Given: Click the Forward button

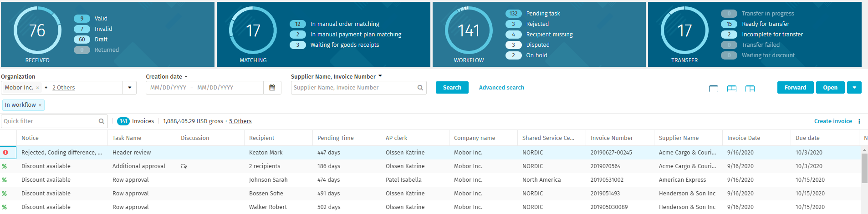Looking at the screenshot, I should [795, 88].
